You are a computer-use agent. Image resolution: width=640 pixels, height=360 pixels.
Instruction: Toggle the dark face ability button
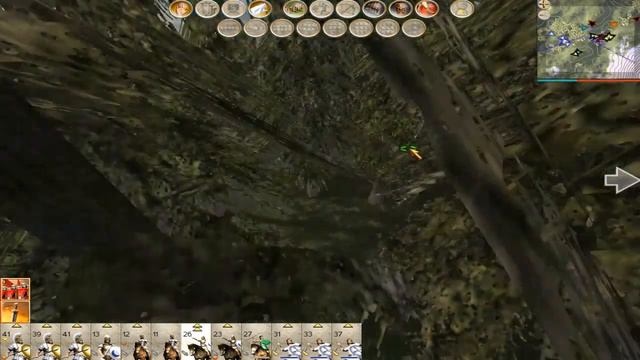point(400,8)
